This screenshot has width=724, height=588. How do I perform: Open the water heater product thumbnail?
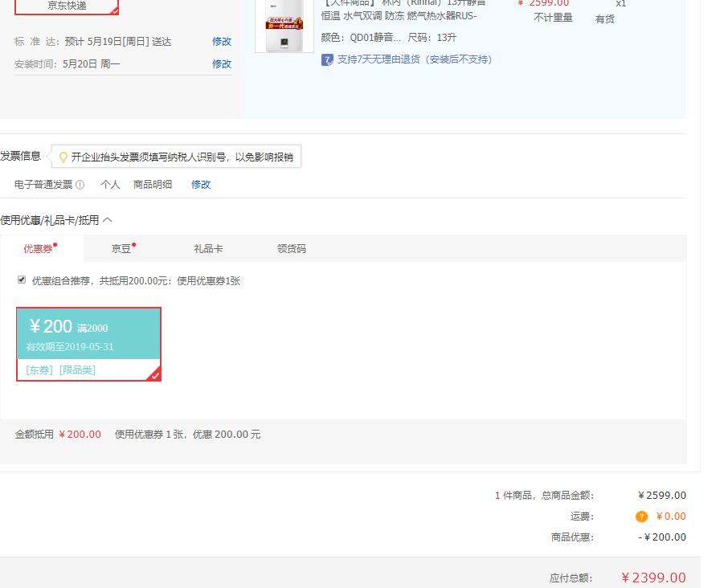(x=284, y=26)
